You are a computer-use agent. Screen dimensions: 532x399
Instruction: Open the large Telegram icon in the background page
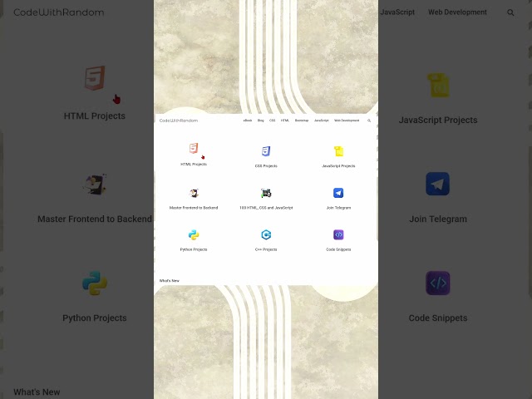pyautogui.click(x=438, y=184)
